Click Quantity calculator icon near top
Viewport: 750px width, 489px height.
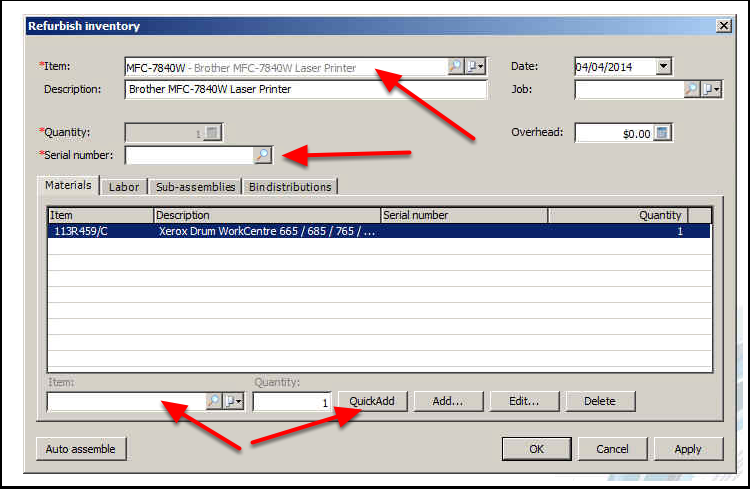212,133
